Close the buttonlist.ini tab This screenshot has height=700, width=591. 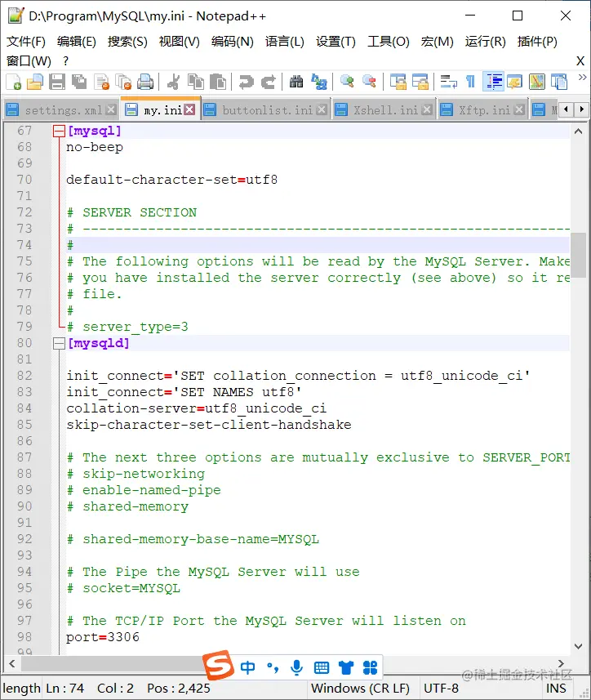click(322, 109)
